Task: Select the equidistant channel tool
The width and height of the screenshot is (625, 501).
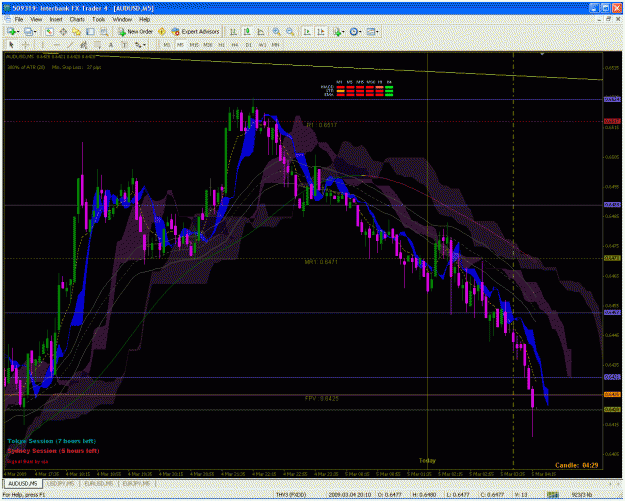Action: [83, 45]
